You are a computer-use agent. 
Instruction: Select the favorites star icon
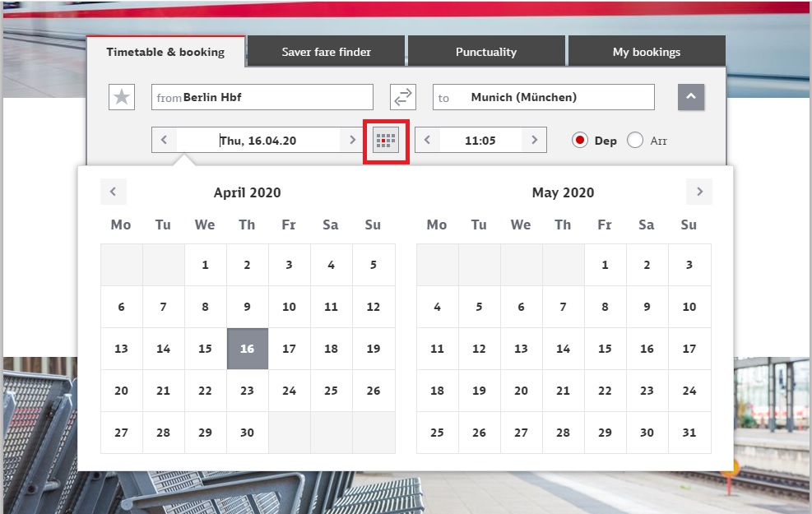tap(122, 96)
